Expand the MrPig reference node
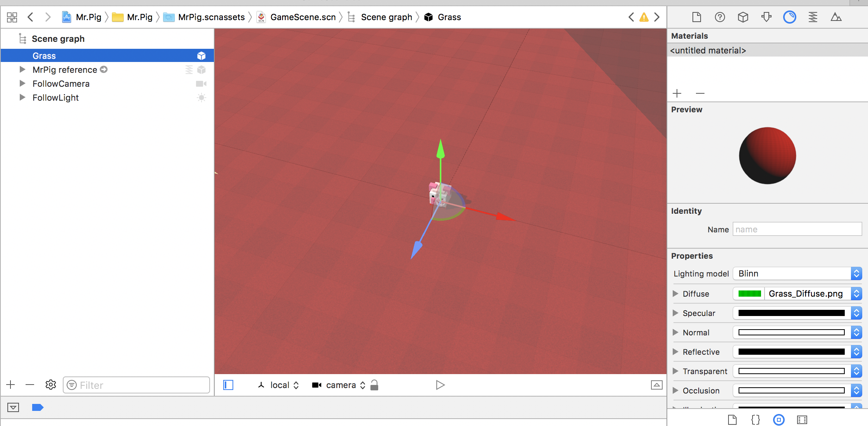Image resolution: width=868 pixels, height=426 pixels. coord(22,70)
